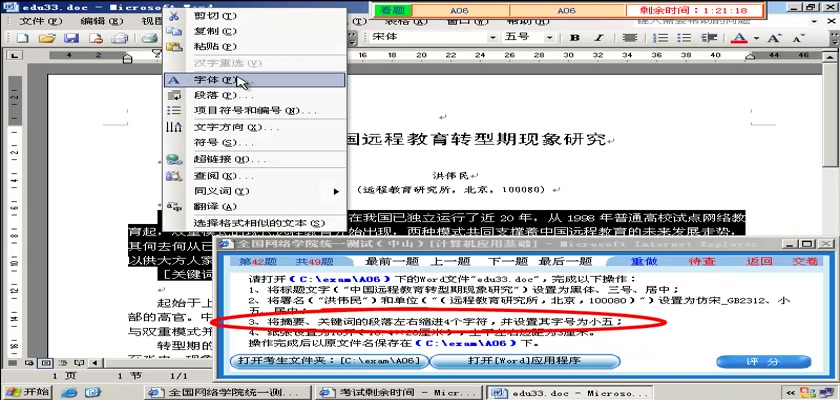Screen dimensions: 840x400
Task: Save document using the floppy disk icon
Action: click(x=71, y=38)
